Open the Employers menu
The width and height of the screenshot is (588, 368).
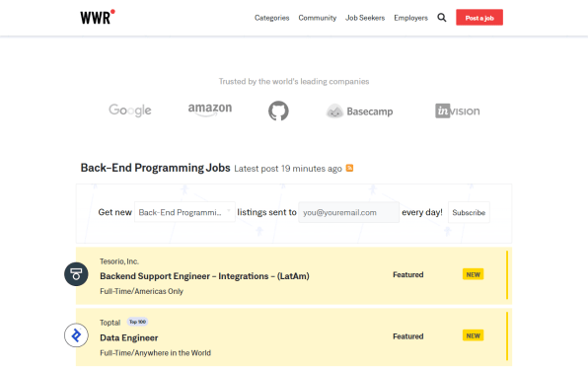tap(410, 18)
